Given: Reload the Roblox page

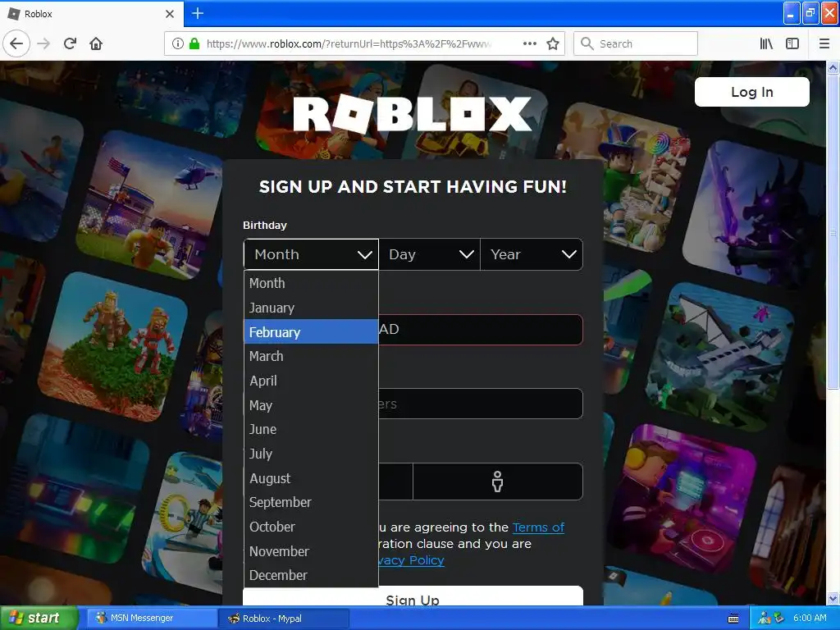Looking at the screenshot, I should 70,43.
